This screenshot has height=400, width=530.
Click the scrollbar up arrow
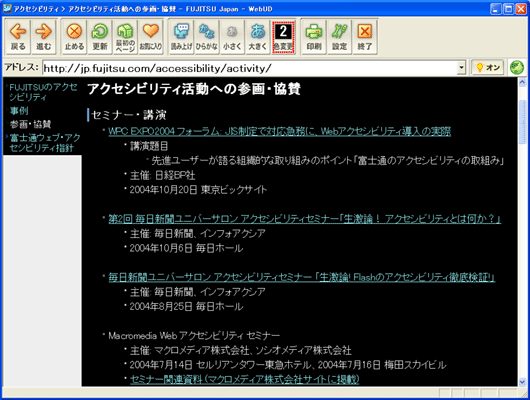coord(522,82)
